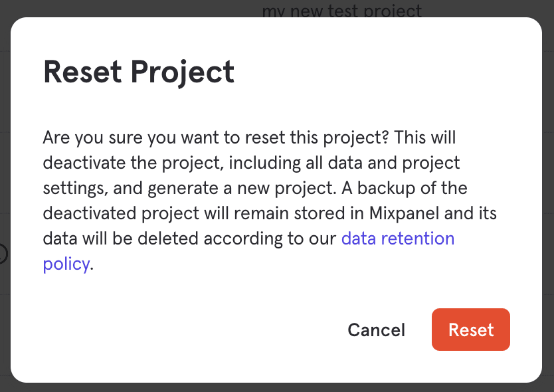The width and height of the screenshot is (554, 392).
Task: Keep the project by clicking Cancel
Action: coord(376,330)
